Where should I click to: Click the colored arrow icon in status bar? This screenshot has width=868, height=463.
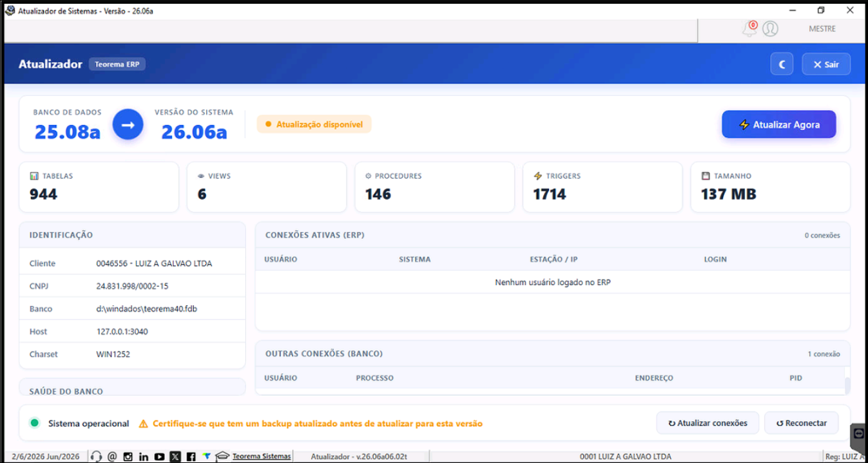point(207,456)
